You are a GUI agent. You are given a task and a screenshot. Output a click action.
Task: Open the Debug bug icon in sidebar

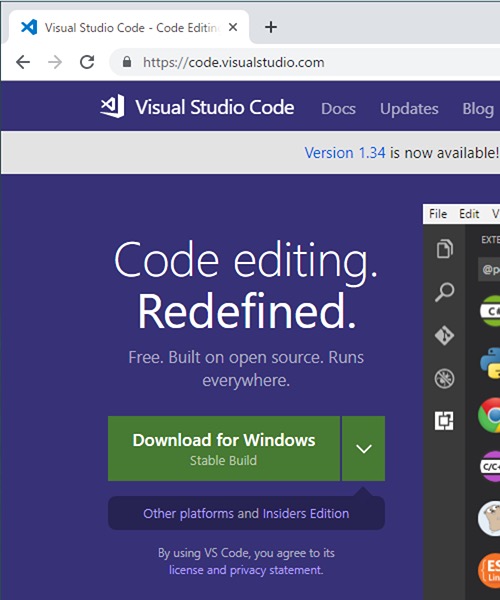pyautogui.click(x=445, y=378)
